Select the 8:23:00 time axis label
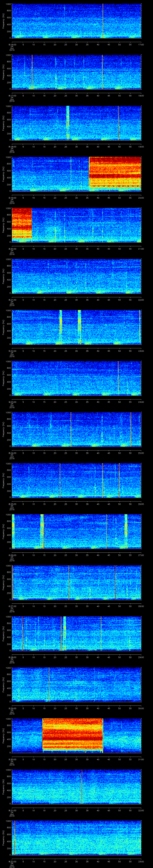 click(x=12, y=402)
